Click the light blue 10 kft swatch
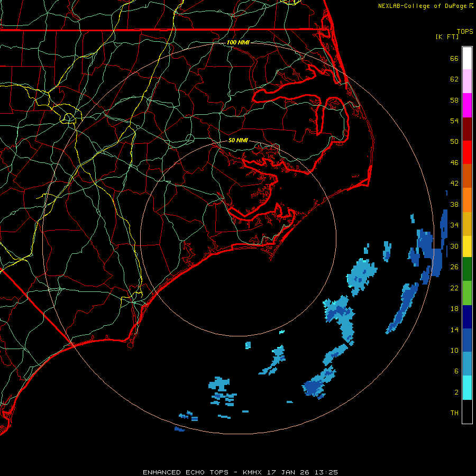Viewport: 476px width, 476px height. coord(467,364)
